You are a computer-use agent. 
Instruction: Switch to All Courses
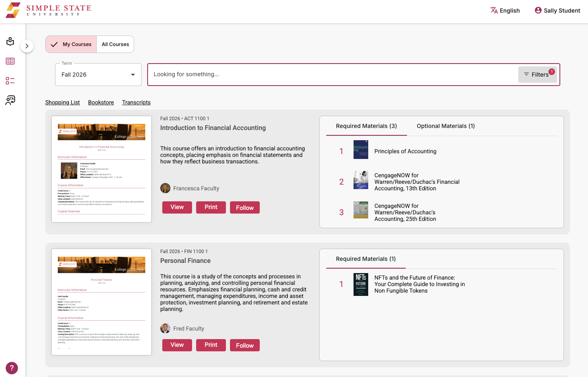115,44
